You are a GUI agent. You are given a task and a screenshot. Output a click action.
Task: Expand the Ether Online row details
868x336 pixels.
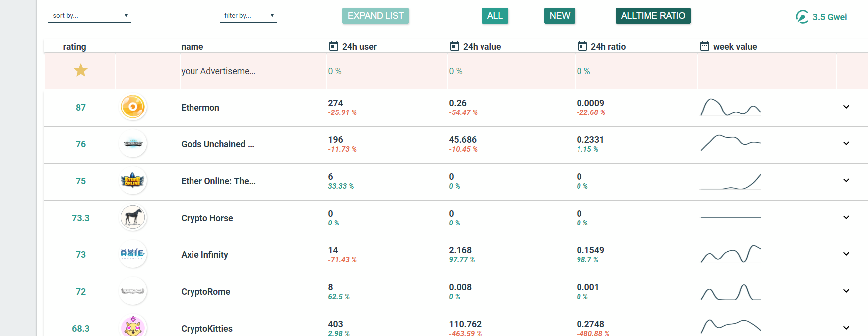[846, 180]
